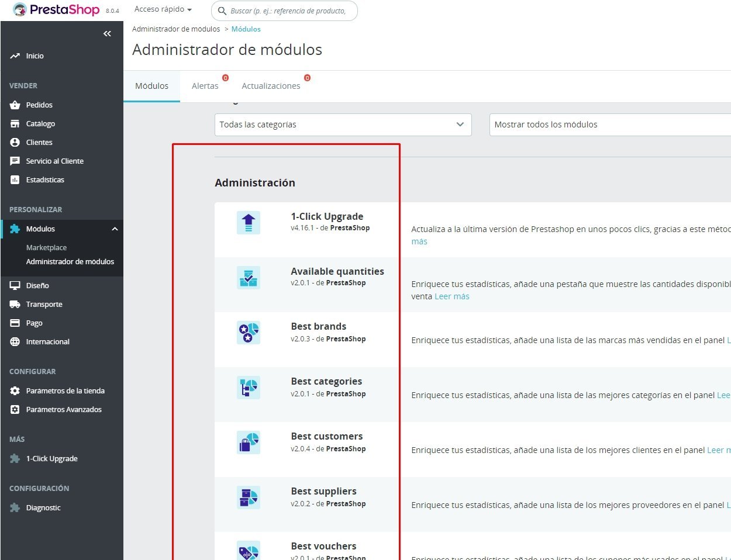Click the 1-Click Upgrade module icon

pyautogui.click(x=249, y=223)
